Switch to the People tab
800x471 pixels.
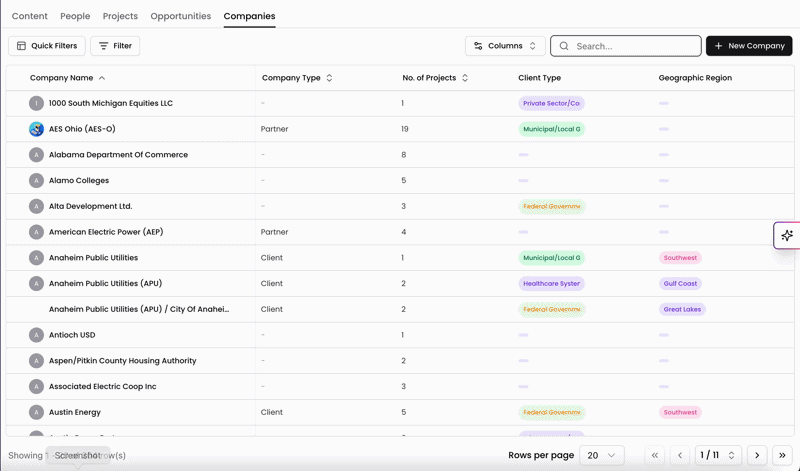point(75,16)
